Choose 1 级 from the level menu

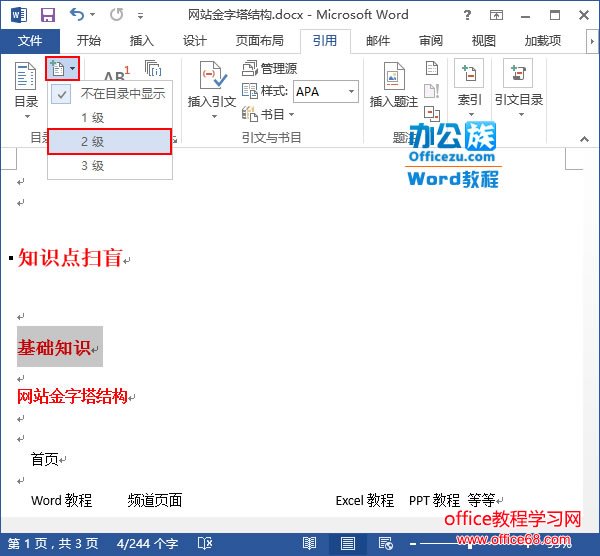(110, 117)
